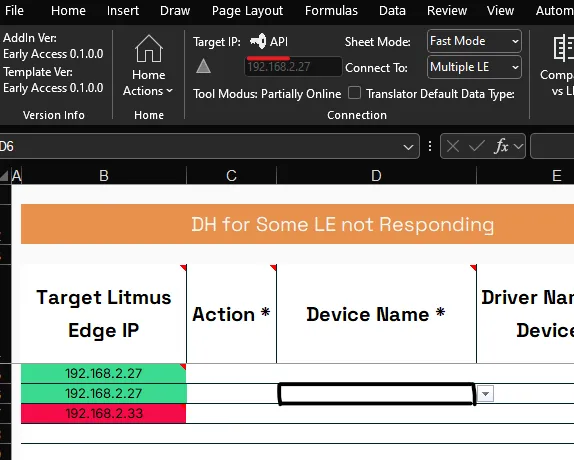Open the Sheet Mode Fast Mode dropdown

(x=474, y=41)
